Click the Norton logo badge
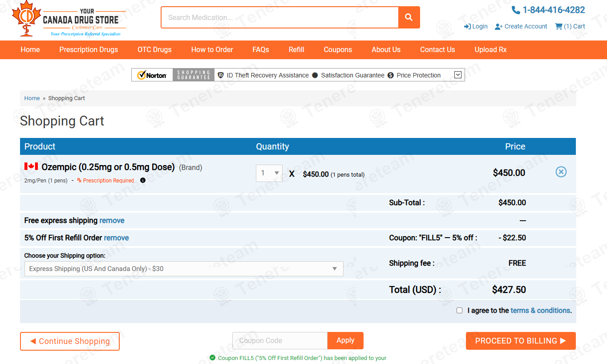Image resolution: width=607 pixels, height=364 pixels. pos(152,75)
